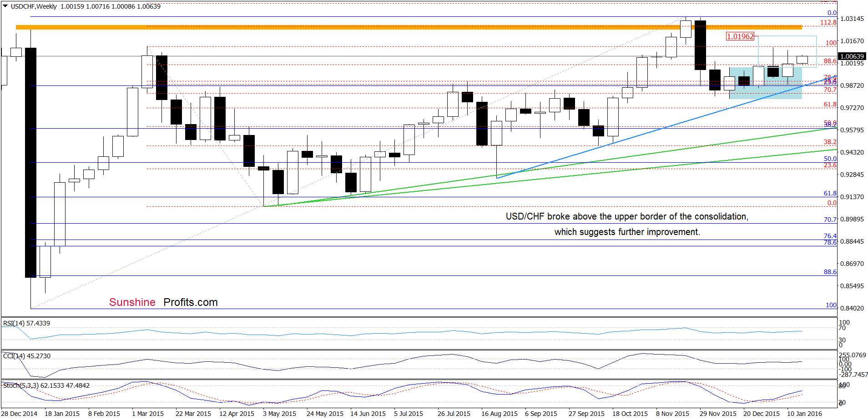
Task: Click the 8 Feb 2015 date label
Action: tap(104, 414)
